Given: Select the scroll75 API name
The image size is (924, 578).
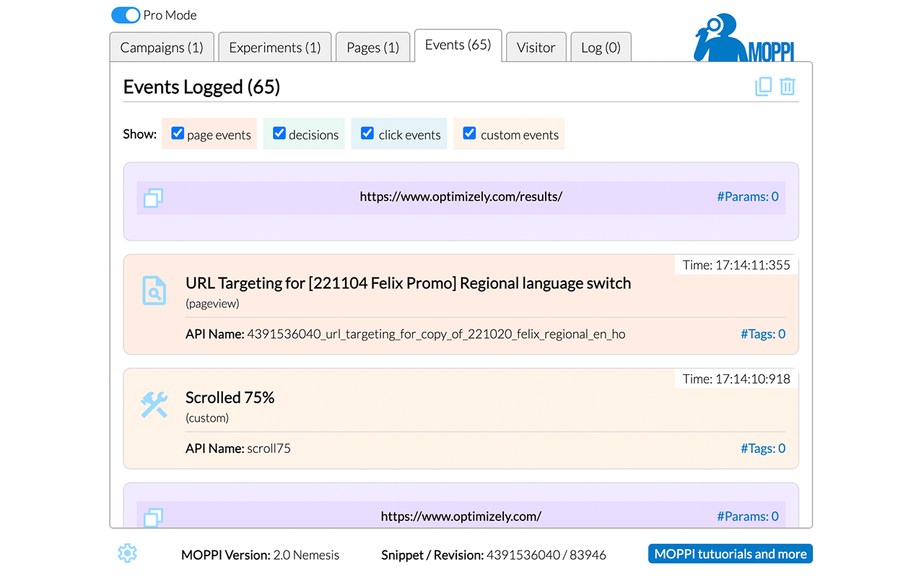Looking at the screenshot, I should 269,448.
